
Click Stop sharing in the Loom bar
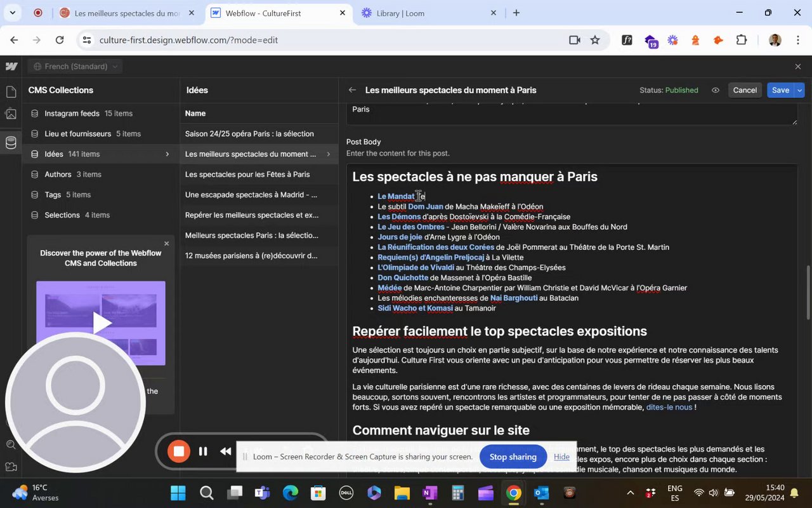(x=513, y=457)
